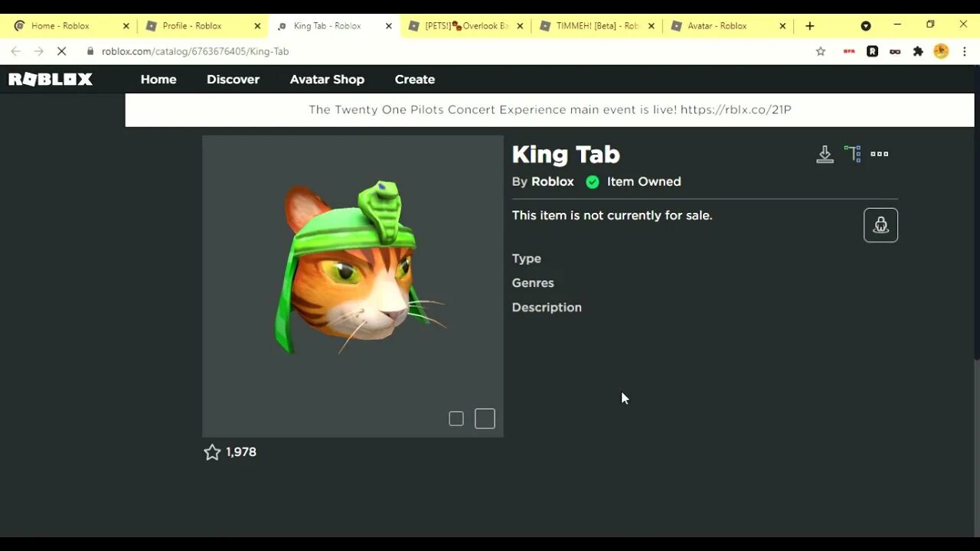
Task: Open Home in Roblox navbar
Action: point(158,80)
